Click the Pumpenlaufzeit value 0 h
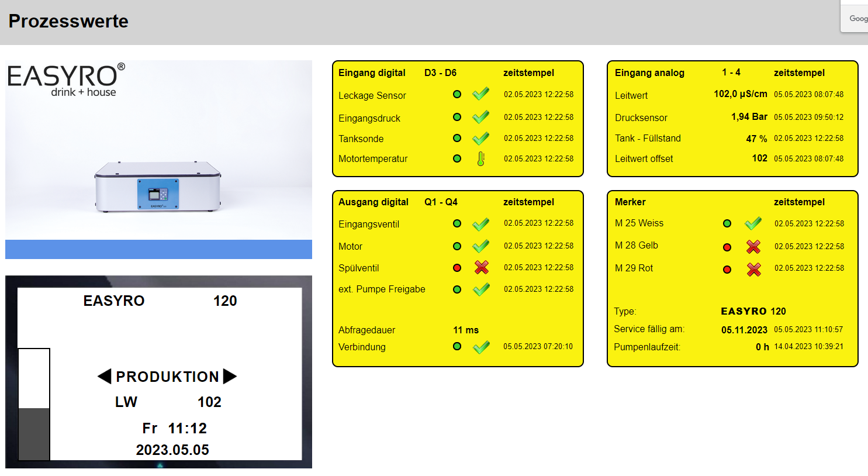This screenshot has width=868, height=476. [762, 347]
